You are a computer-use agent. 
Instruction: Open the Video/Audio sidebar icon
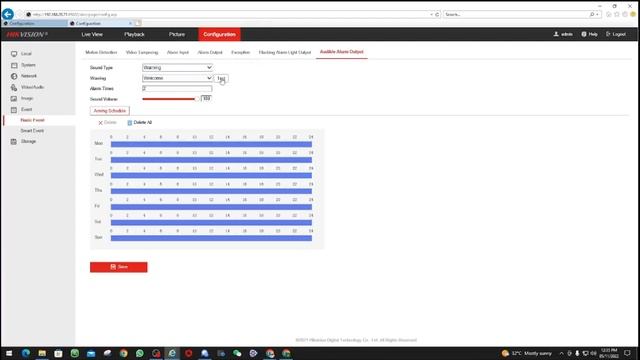14,87
